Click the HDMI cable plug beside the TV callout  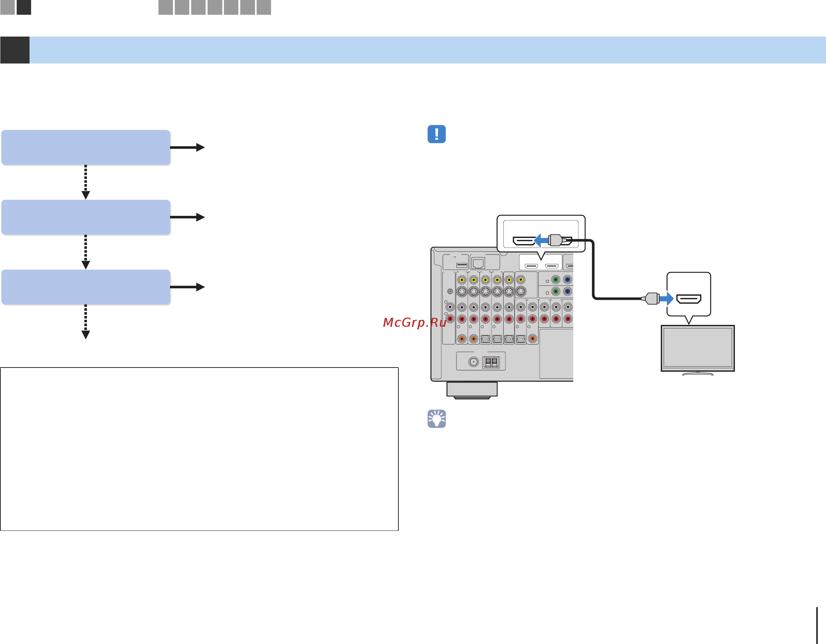pyautogui.click(x=651, y=298)
